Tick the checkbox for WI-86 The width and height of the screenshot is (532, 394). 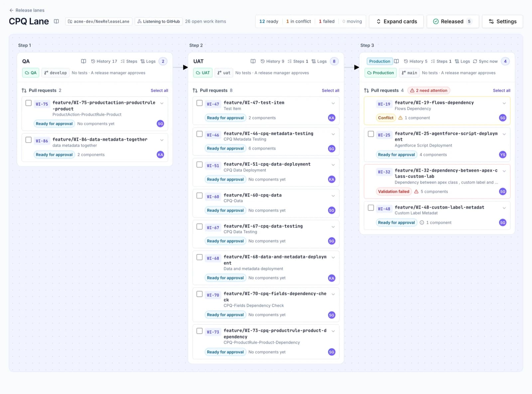(29, 140)
